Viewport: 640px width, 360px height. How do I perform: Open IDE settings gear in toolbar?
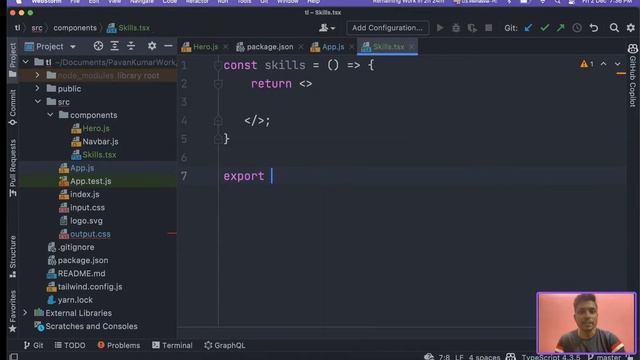tap(631, 28)
